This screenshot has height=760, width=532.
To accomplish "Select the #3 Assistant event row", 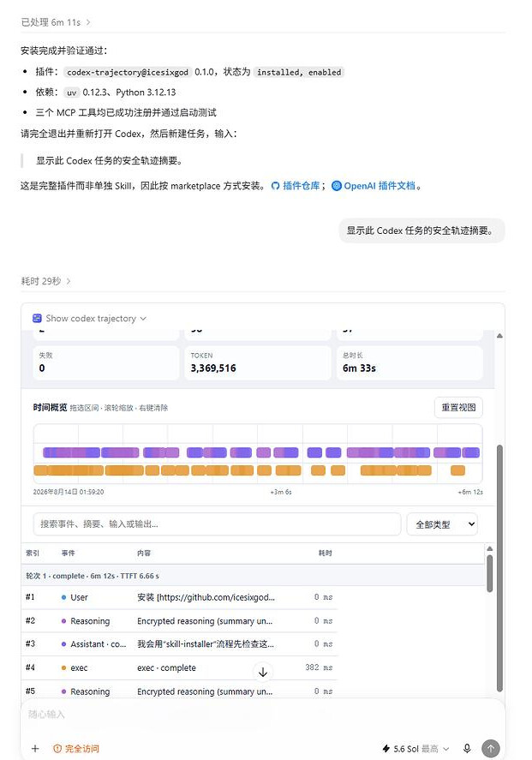I will click(179, 644).
